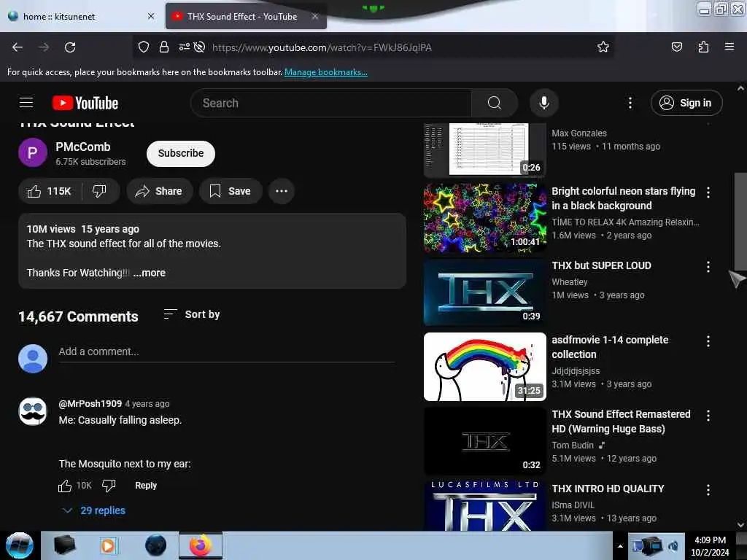Open the site permissions icon in address bar

coord(184,47)
